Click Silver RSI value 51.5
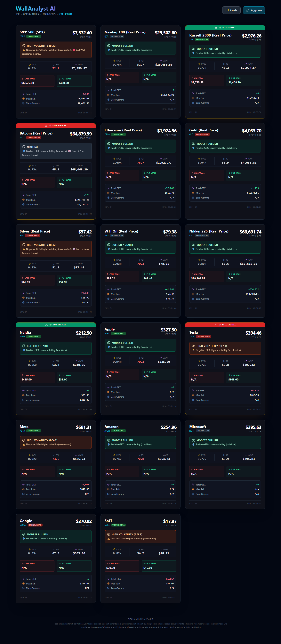This screenshot has height=644, width=281. [x=56, y=267]
